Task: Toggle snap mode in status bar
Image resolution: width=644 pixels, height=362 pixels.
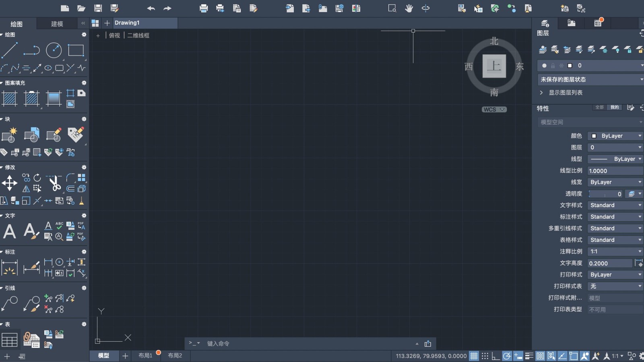Action: click(x=485, y=356)
